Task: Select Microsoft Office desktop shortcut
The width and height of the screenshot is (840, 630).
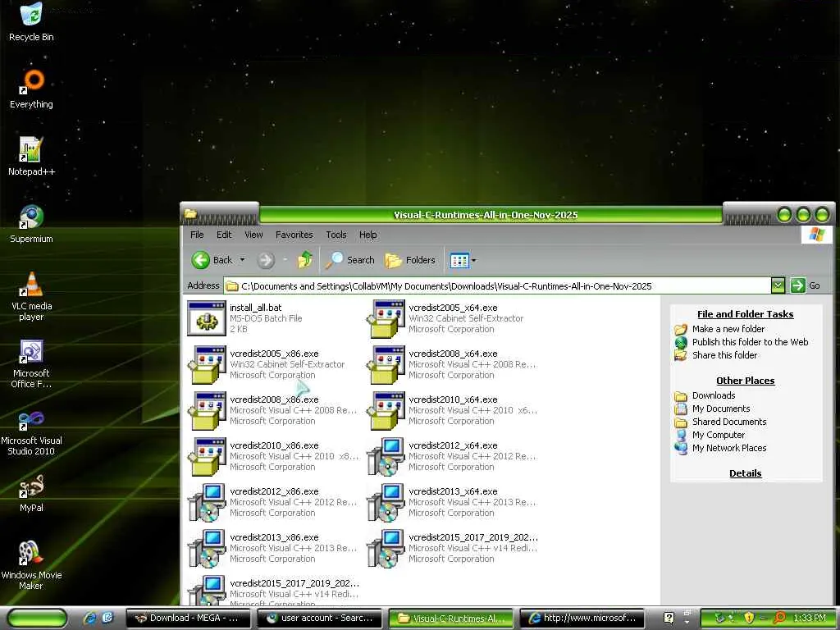Action: pyautogui.click(x=31, y=363)
